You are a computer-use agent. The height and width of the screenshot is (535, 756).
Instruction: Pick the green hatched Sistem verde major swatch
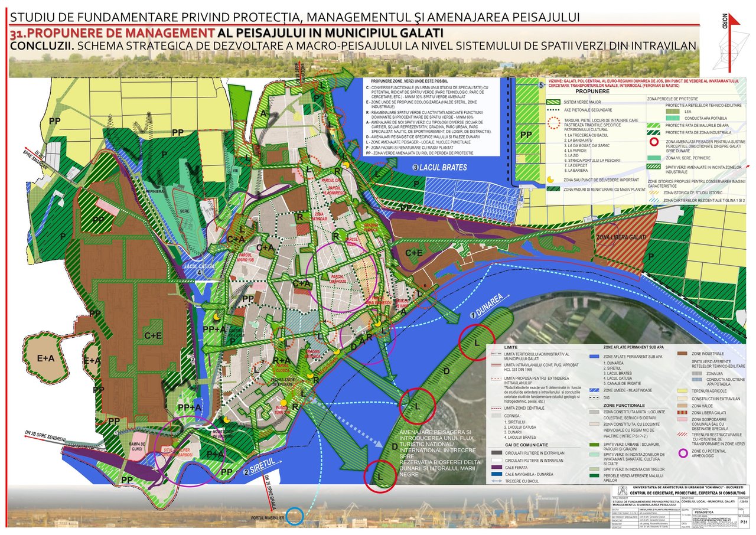(x=553, y=102)
